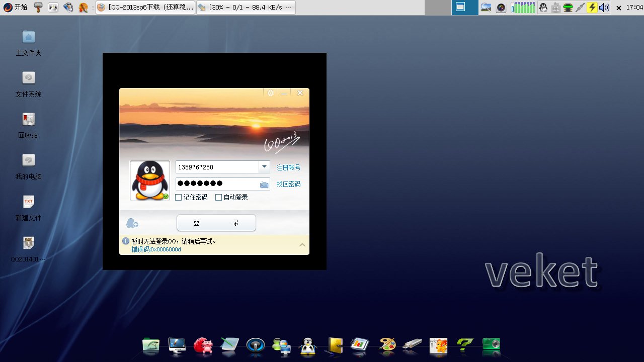Open the red fox and pig dock icon
This screenshot has height=362, width=644.
point(203,345)
